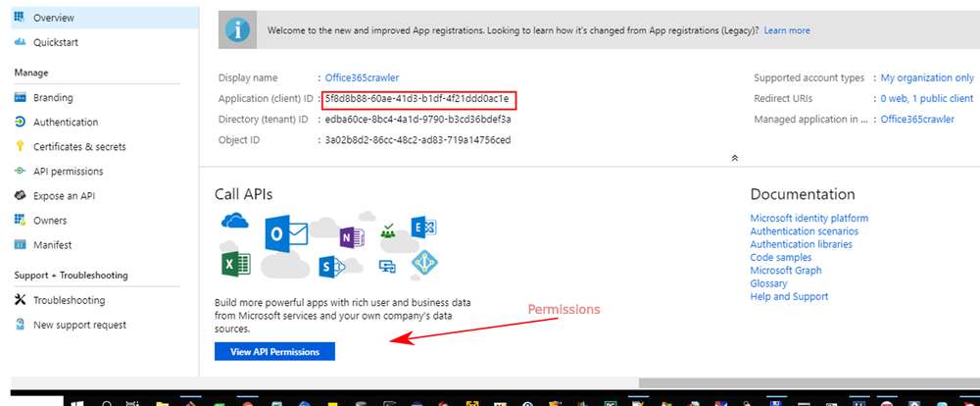Collapse the essentials section chevron
980x406 pixels.
[734, 158]
